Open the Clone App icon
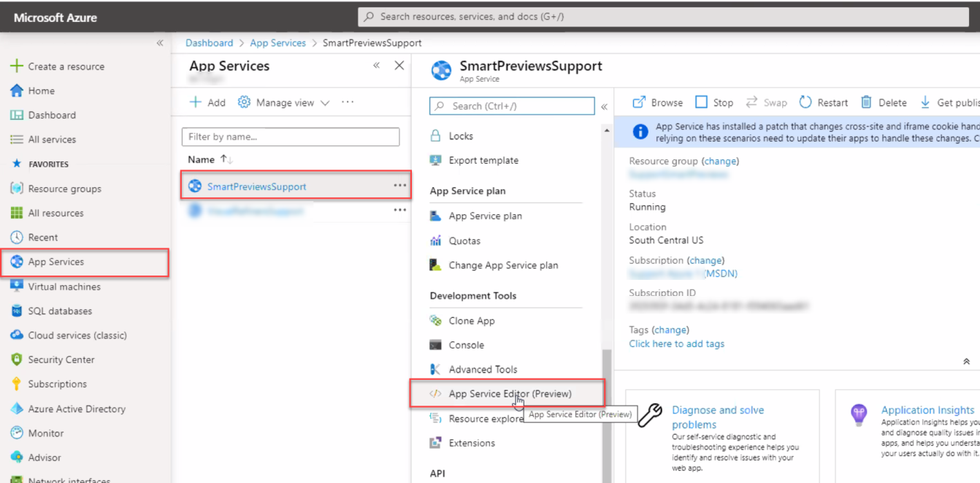This screenshot has width=980, height=483. 435,321
